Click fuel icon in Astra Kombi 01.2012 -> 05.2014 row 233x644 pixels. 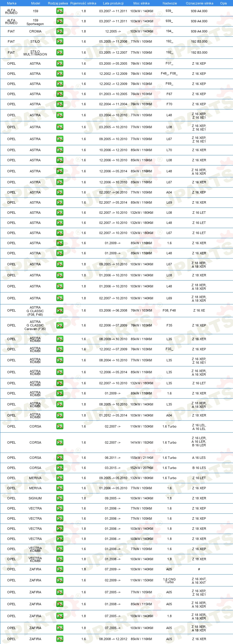(60, 415)
